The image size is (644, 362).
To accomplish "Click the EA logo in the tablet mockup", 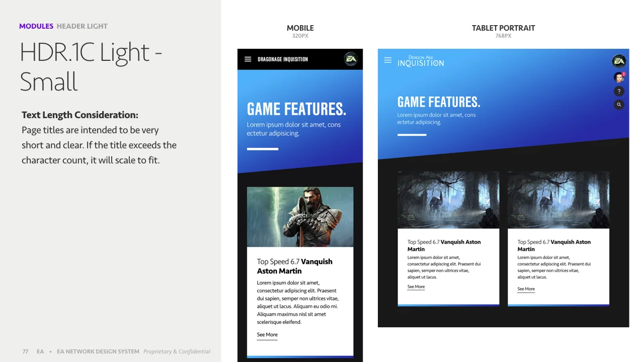I will (x=619, y=61).
